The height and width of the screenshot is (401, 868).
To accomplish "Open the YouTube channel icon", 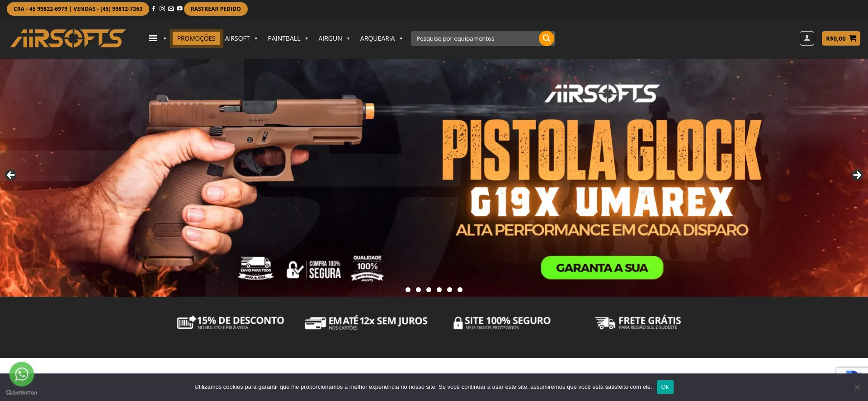I will tap(179, 9).
